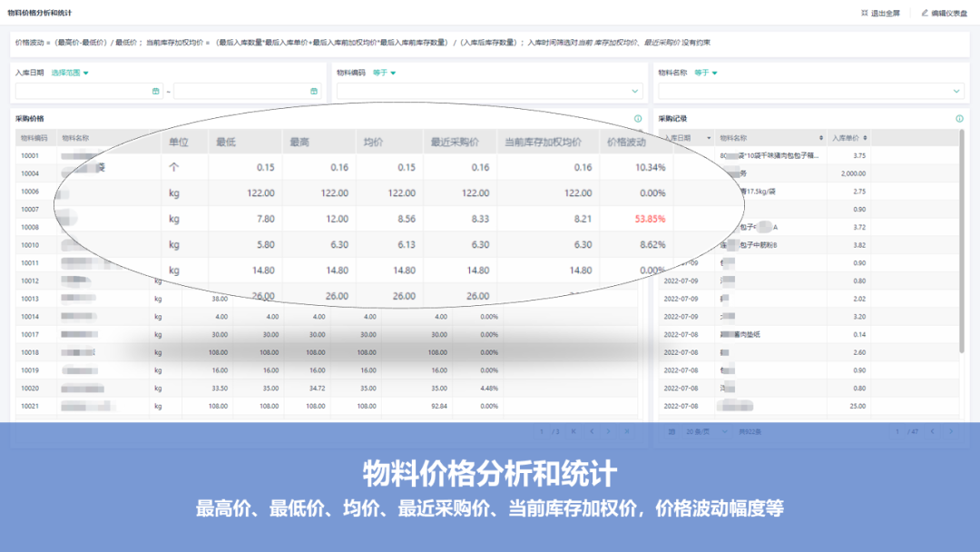Viewport: 980px width, 552px height.
Task: Expand the 物料名称 value combo box
Action: [955, 91]
